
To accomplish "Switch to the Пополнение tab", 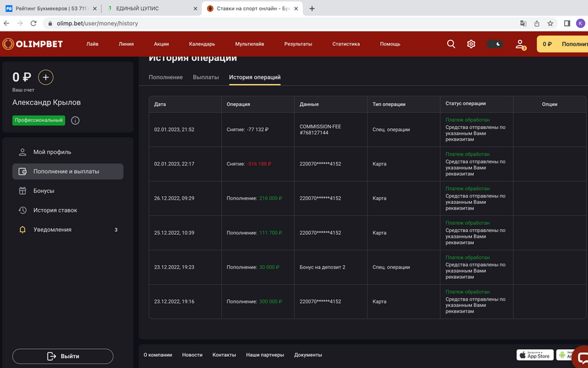I will (x=165, y=77).
